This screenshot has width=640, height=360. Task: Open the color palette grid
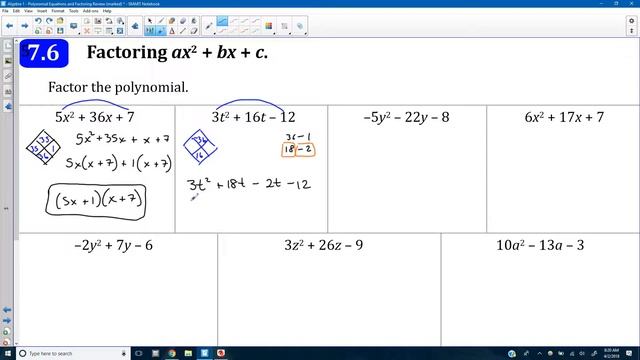point(269,26)
